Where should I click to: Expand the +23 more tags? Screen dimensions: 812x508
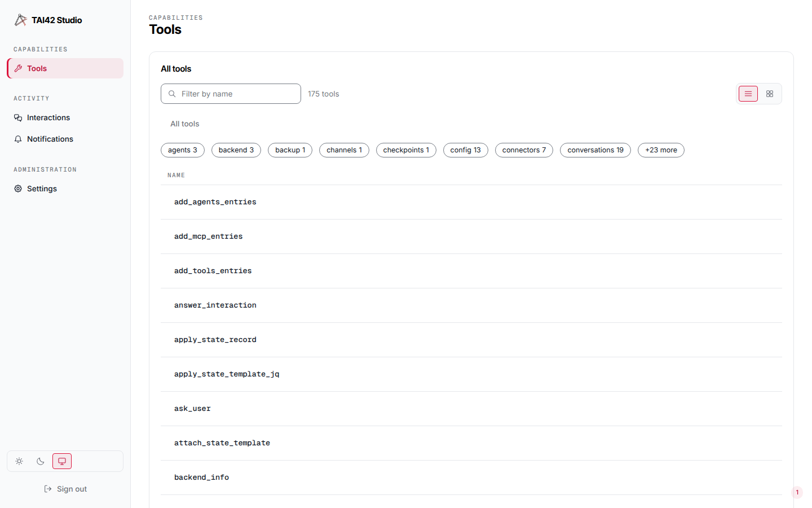(x=661, y=150)
